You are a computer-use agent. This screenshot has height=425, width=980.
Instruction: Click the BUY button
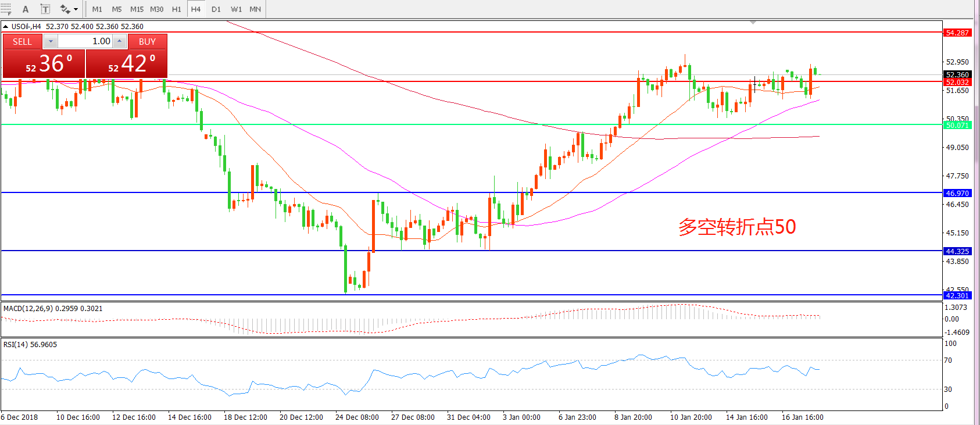[x=147, y=41]
